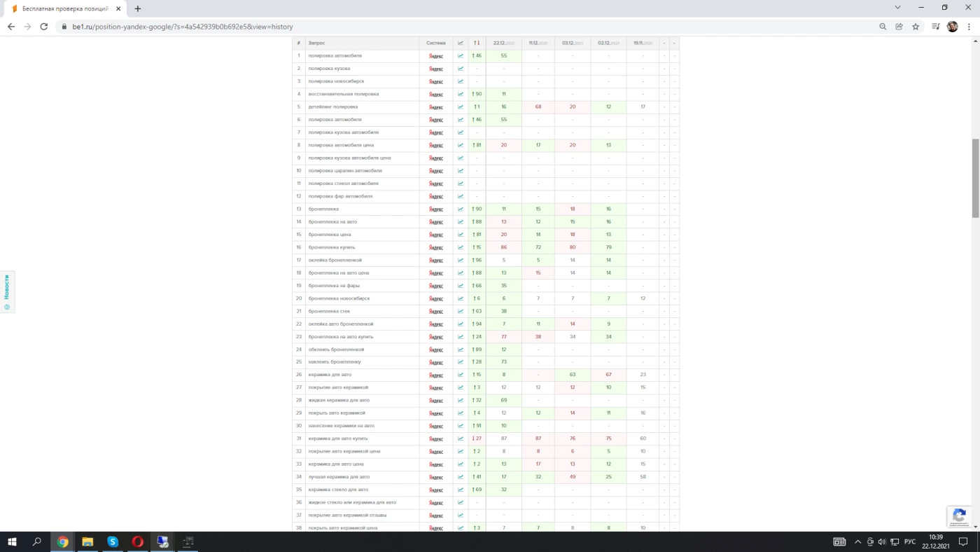980x552 pixels.
Task: Click the page vertical scrollbar thumb
Action: tap(976, 178)
